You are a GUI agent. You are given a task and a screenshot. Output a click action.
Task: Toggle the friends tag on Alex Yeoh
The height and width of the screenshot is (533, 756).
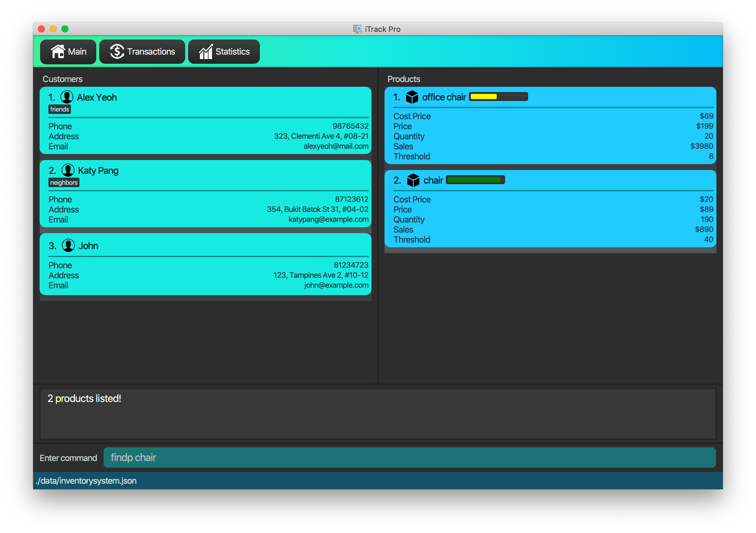coord(59,109)
